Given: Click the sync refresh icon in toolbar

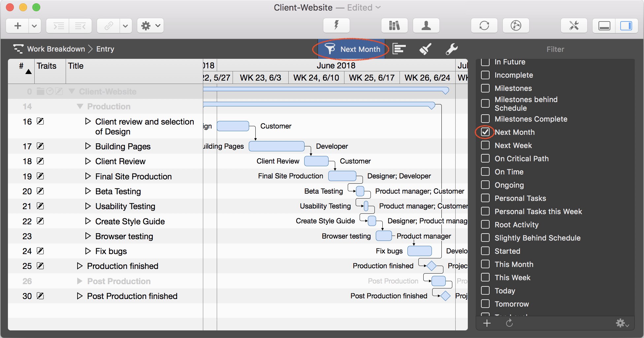Looking at the screenshot, I should coord(484,25).
